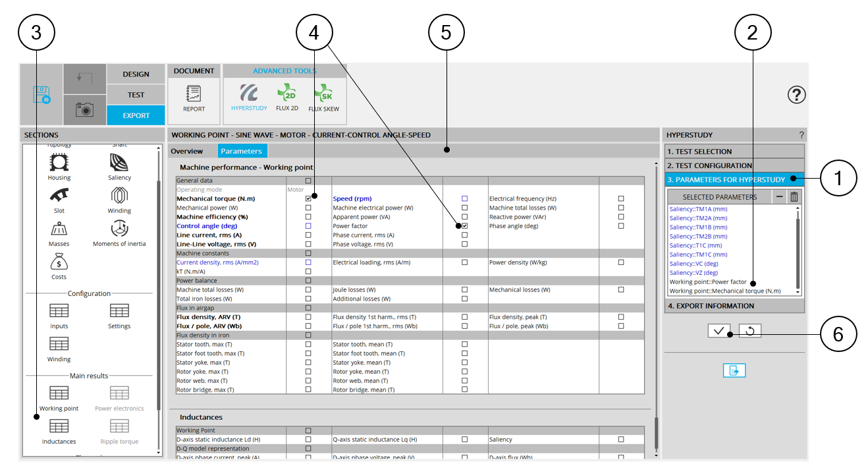Viewport: 868px width, 470px height.
Task: Open the Flux Skew export tool
Action: click(323, 96)
